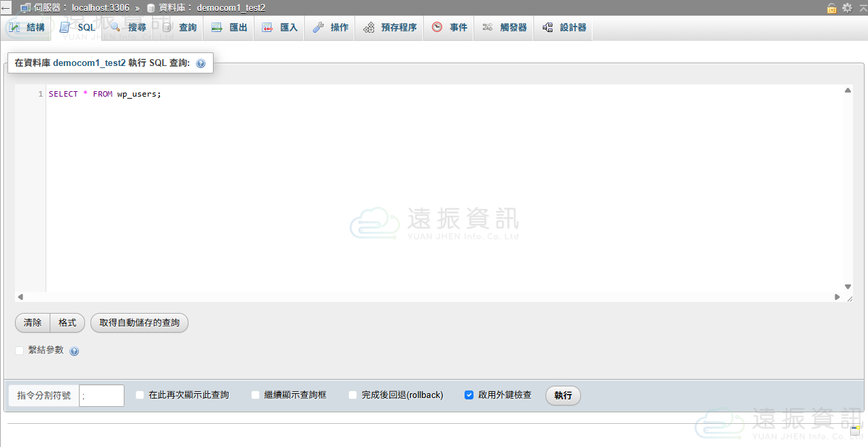Open the page settings gear icon

tap(847, 7)
